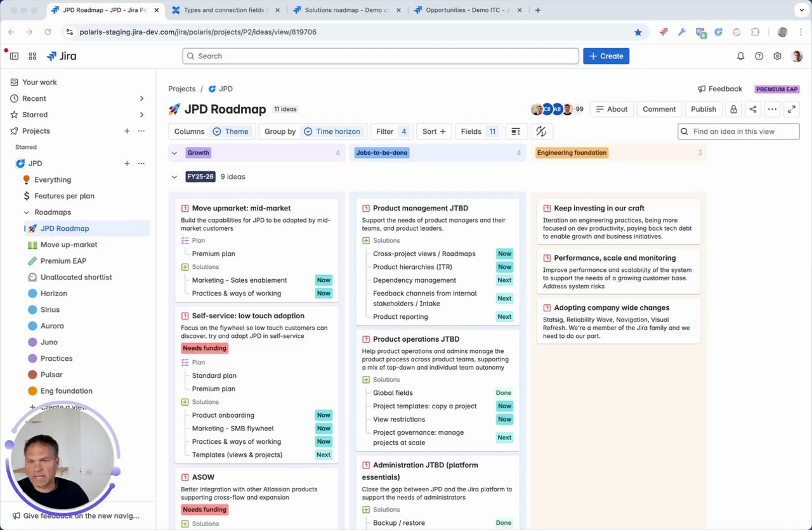Open Performance, scale and monitoring idea
This screenshot has width=812, height=530.
click(x=615, y=258)
